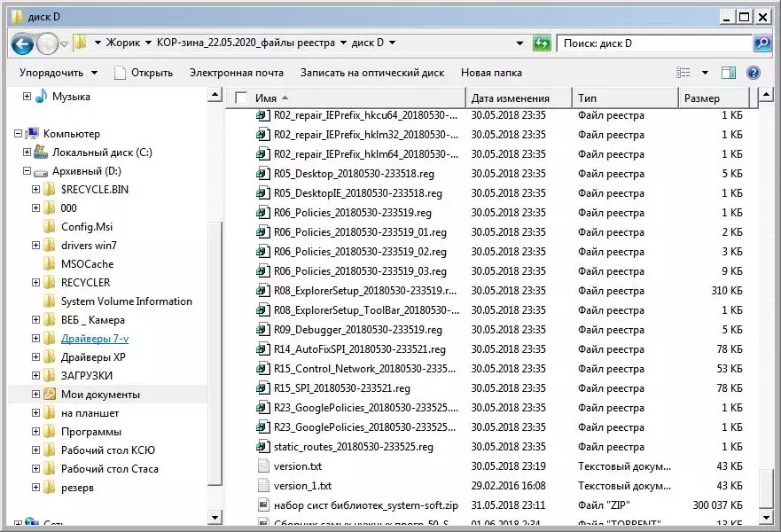
Task: Click the Архивный (D:) drive icon
Action: 41,172
